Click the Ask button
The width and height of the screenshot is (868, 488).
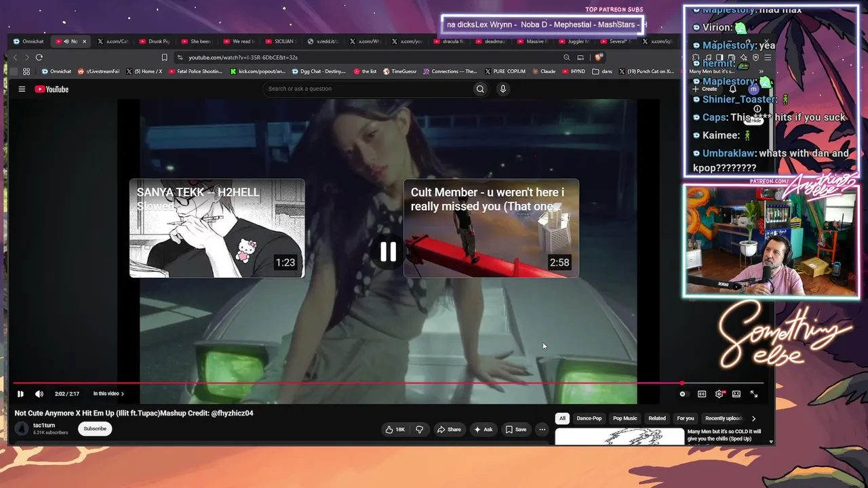484,429
